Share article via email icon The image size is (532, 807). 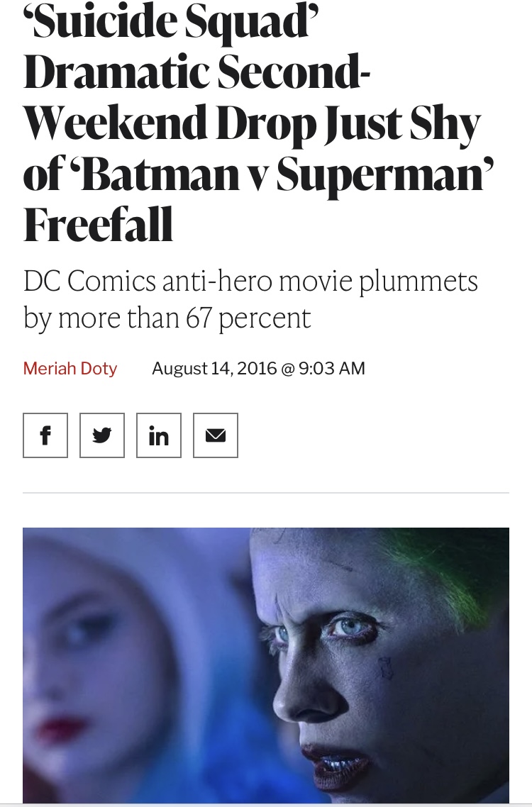216,435
